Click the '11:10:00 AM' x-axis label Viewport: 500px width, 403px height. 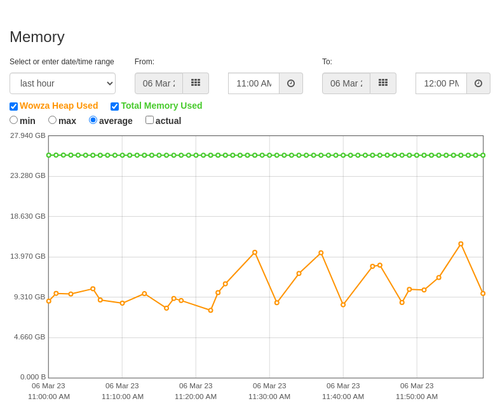click(122, 397)
